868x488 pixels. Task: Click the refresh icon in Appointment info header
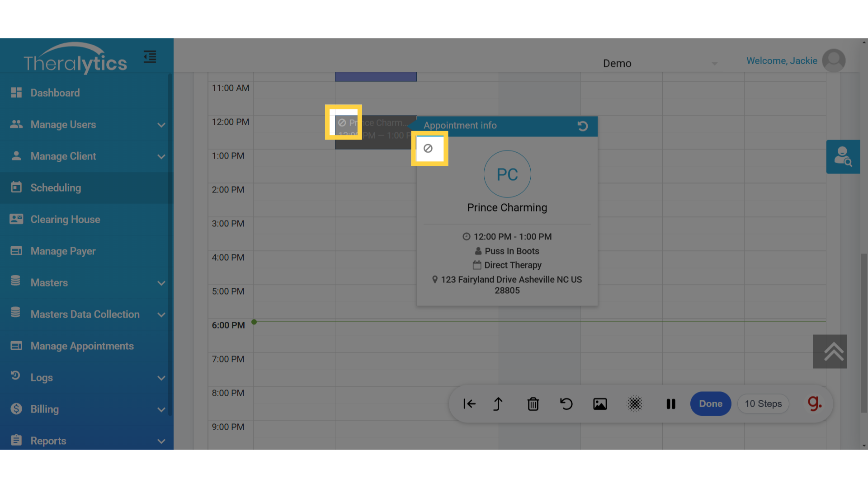(x=583, y=126)
